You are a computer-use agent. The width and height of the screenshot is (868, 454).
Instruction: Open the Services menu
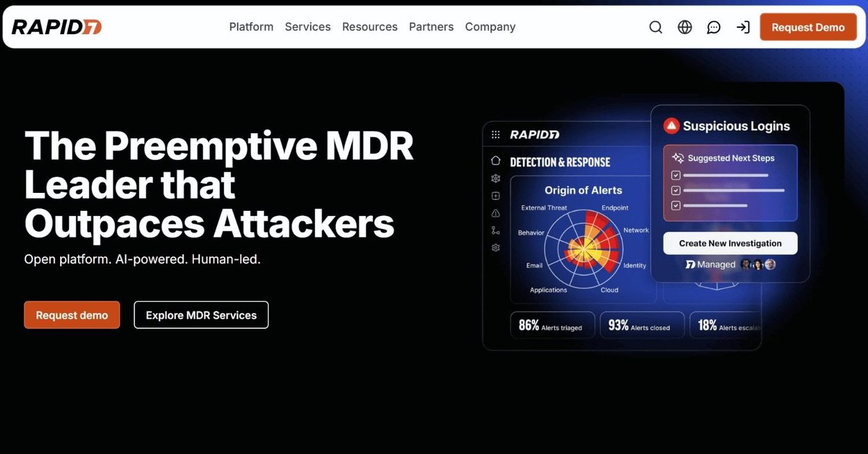(308, 27)
